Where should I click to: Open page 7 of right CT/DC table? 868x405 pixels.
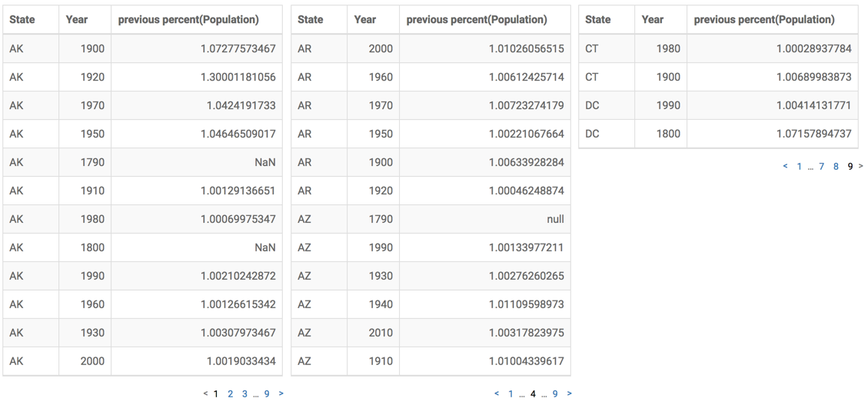click(822, 166)
